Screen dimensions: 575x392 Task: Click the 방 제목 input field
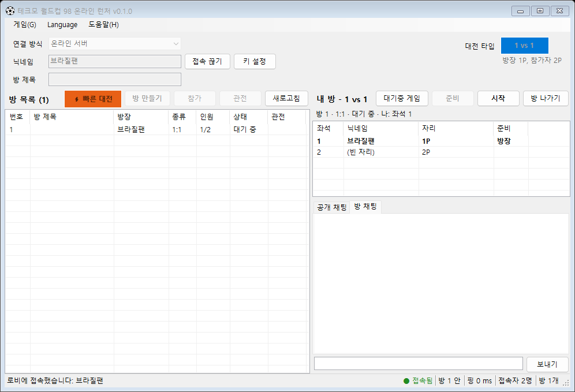click(x=115, y=79)
